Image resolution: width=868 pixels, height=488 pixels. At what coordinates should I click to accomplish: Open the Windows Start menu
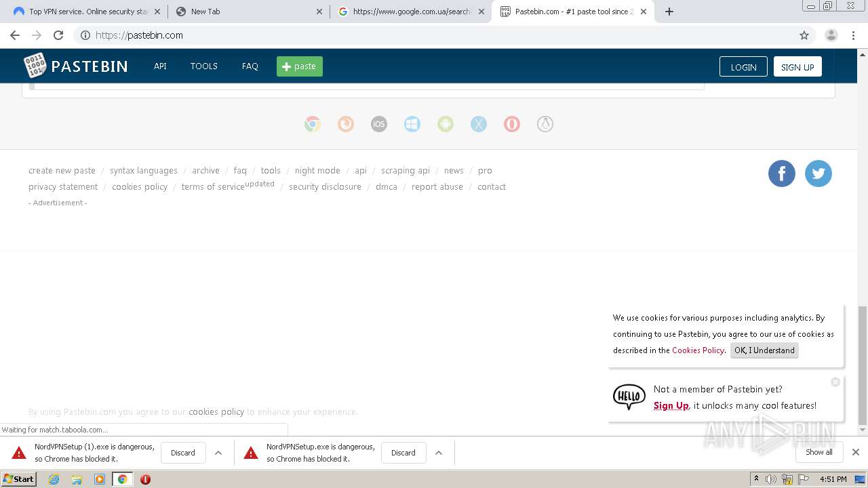pyautogui.click(x=19, y=479)
